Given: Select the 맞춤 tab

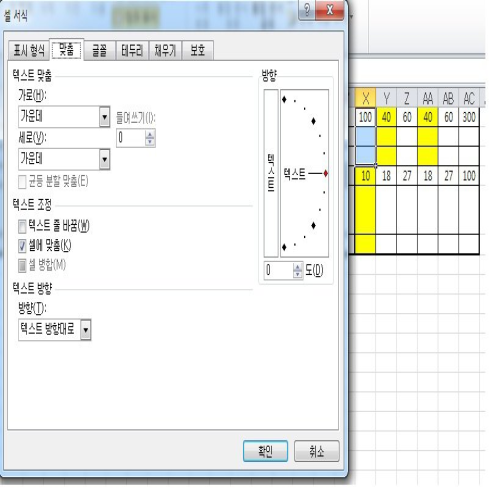Looking at the screenshot, I should (67, 50).
